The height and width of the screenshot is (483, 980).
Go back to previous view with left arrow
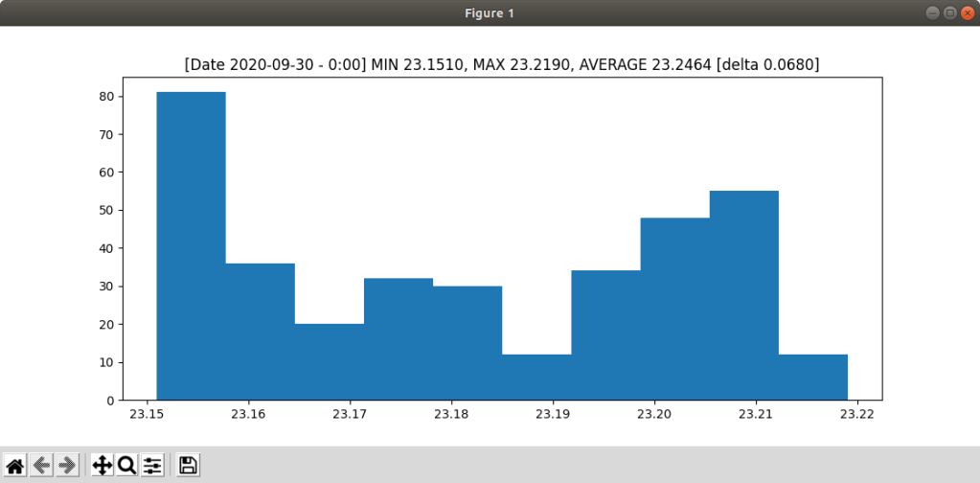tap(41, 466)
